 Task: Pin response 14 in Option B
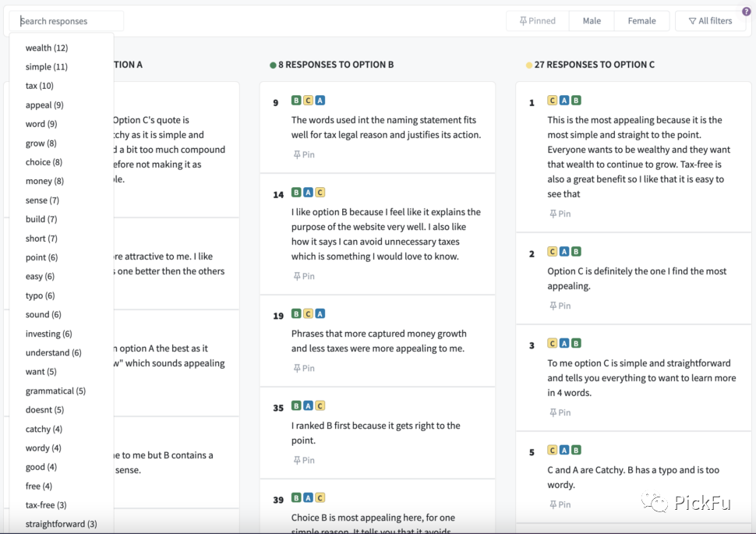pyautogui.click(x=304, y=276)
